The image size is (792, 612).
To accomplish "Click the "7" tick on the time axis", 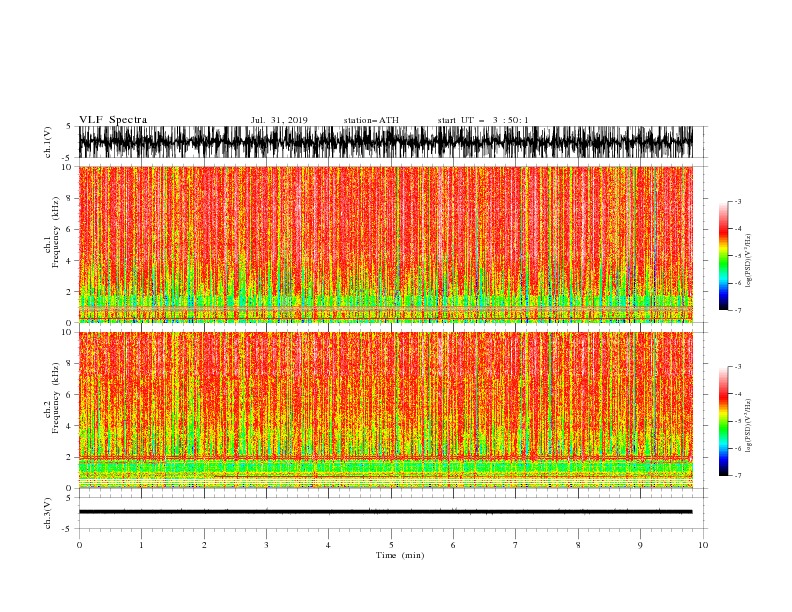I will coord(516,545).
